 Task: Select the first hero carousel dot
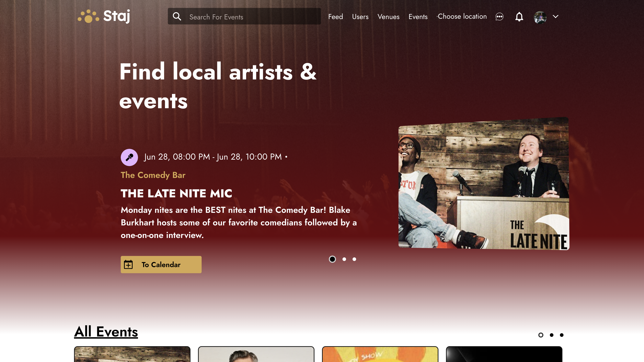(332, 259)
